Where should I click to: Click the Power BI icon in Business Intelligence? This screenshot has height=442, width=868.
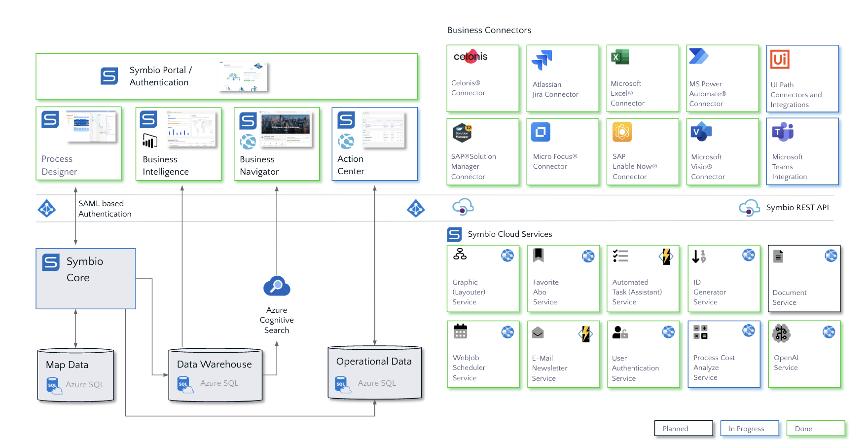tap(149, 141)
